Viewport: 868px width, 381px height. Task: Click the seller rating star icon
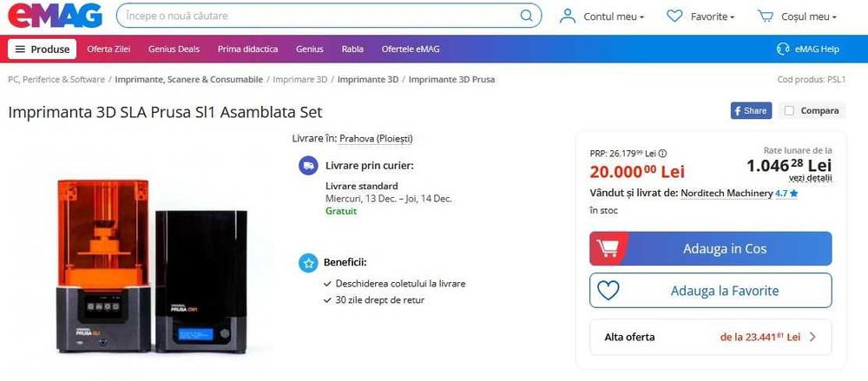(x=794, y=194)
